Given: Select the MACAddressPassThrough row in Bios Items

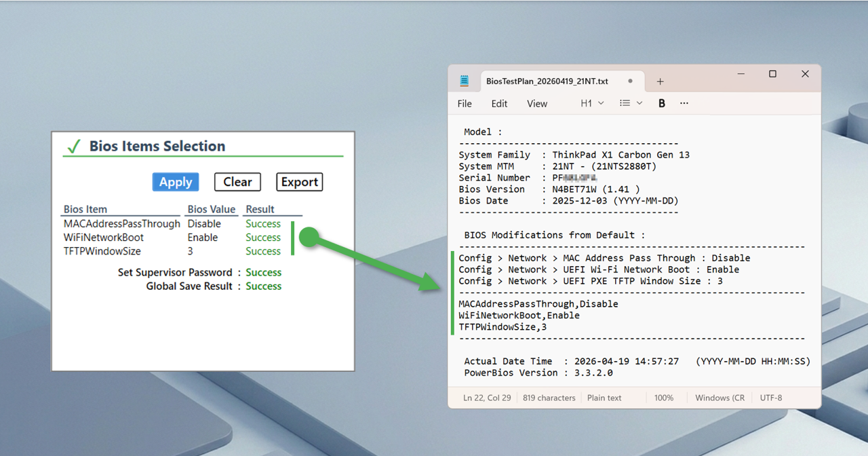Looking at the screenshot, I should 172,224.
